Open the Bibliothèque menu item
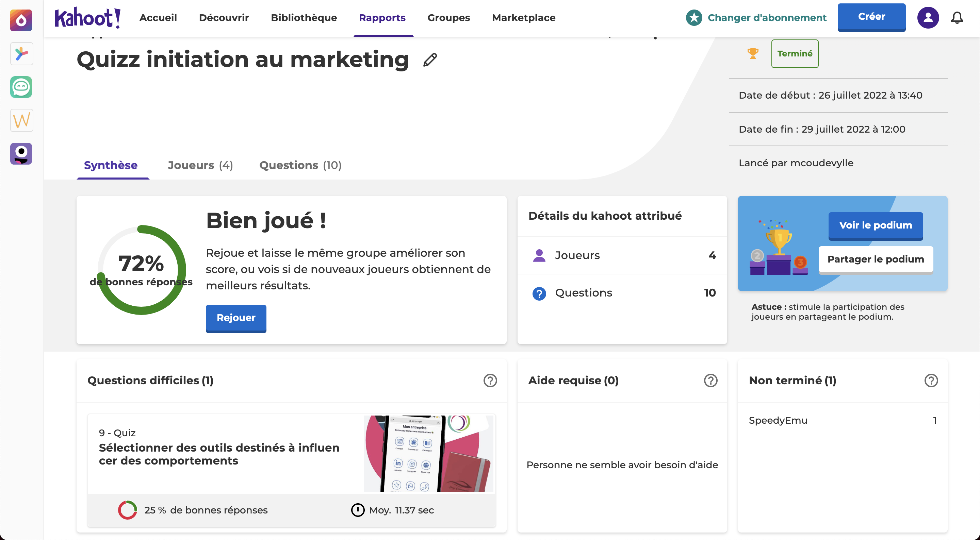This screenshot has height=540, width=980. [x=304, y=17]
